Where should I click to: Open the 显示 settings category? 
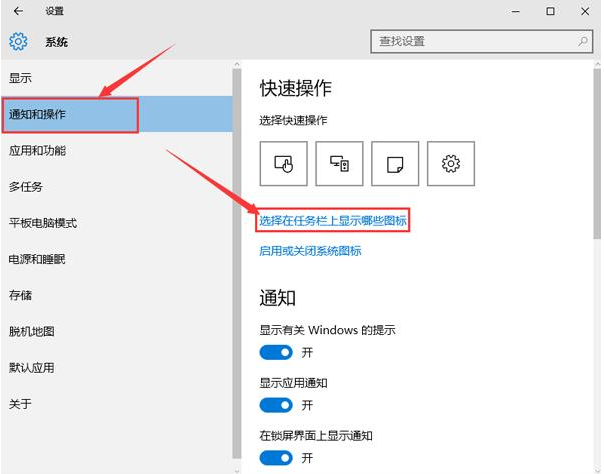[21, 78]
